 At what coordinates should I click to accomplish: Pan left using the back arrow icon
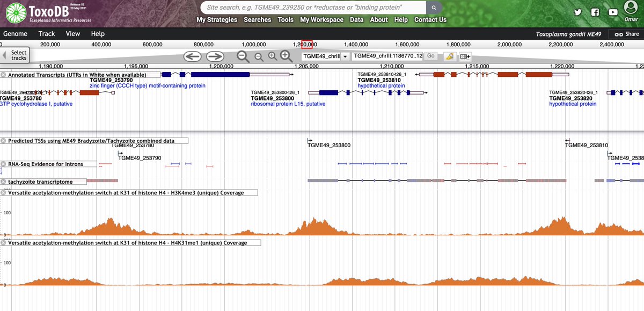pos(192,56)
